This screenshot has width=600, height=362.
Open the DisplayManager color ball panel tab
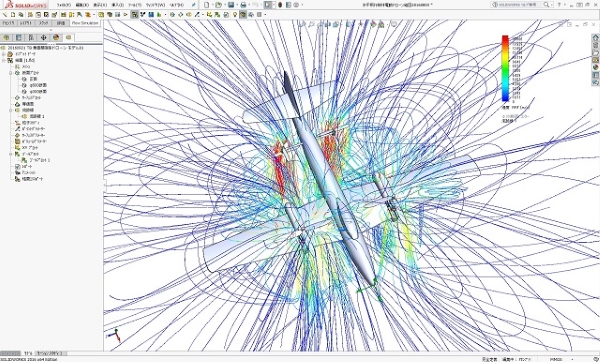[56, 38]
